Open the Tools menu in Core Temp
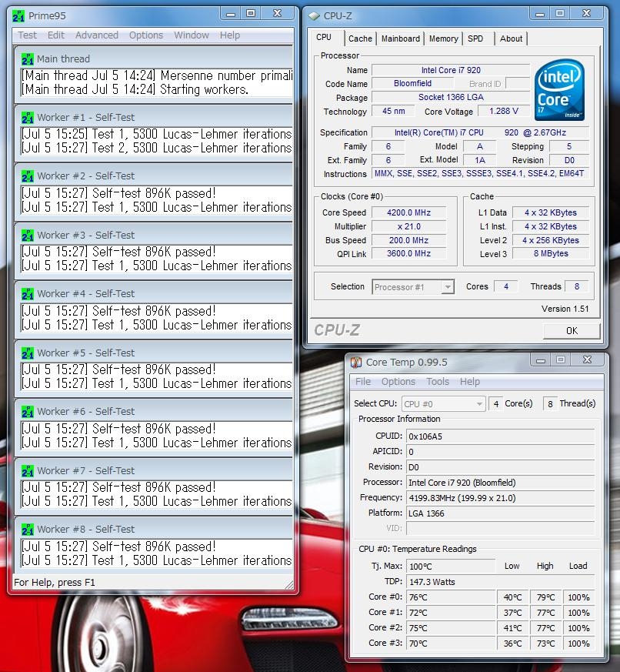The height and width of the screenshot is (672, 620). tap(438, 382)
